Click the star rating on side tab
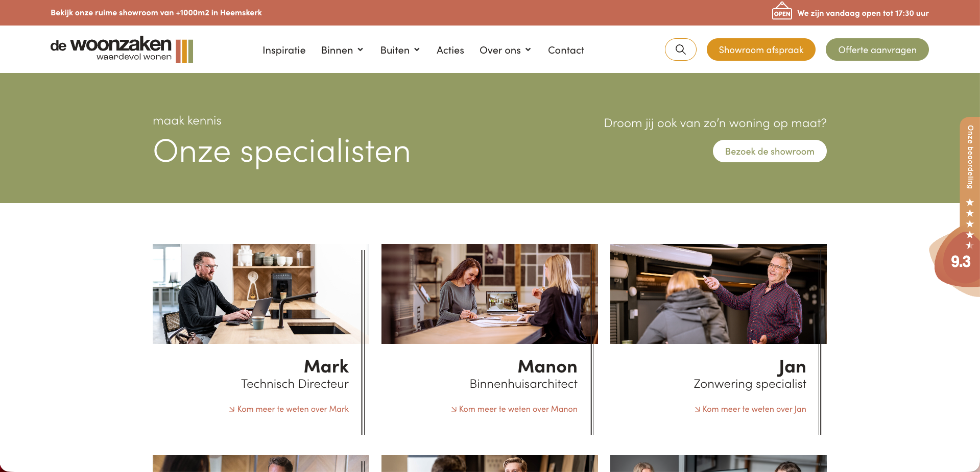 click(x=970, y=223)
